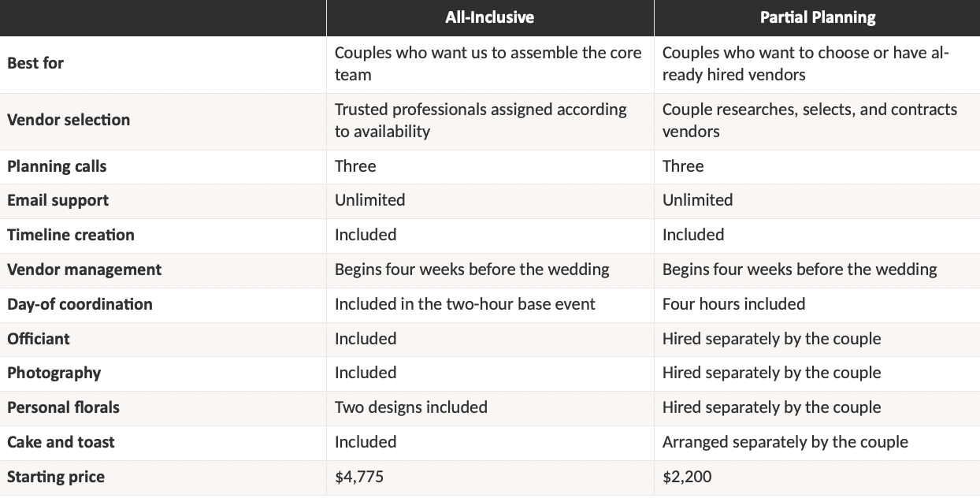Click the Photography row label
This screenshot has width=980, height=498.
pos(54,373)
